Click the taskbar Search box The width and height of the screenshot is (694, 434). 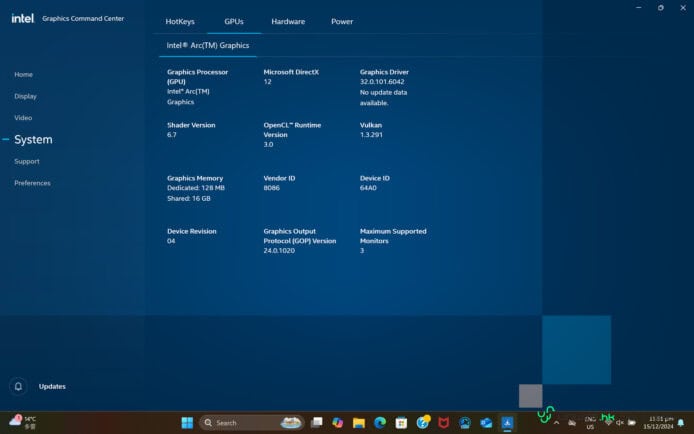(x=252, y=423)
